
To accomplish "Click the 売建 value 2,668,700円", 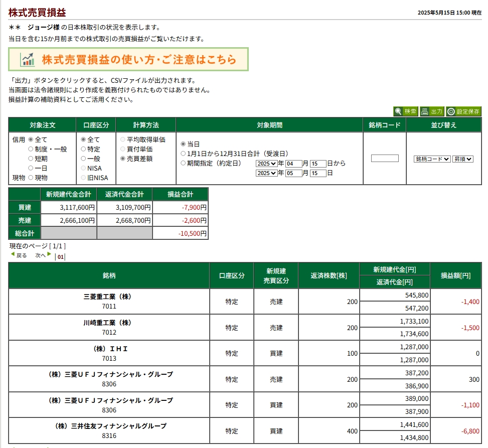I will coord(133,220).
